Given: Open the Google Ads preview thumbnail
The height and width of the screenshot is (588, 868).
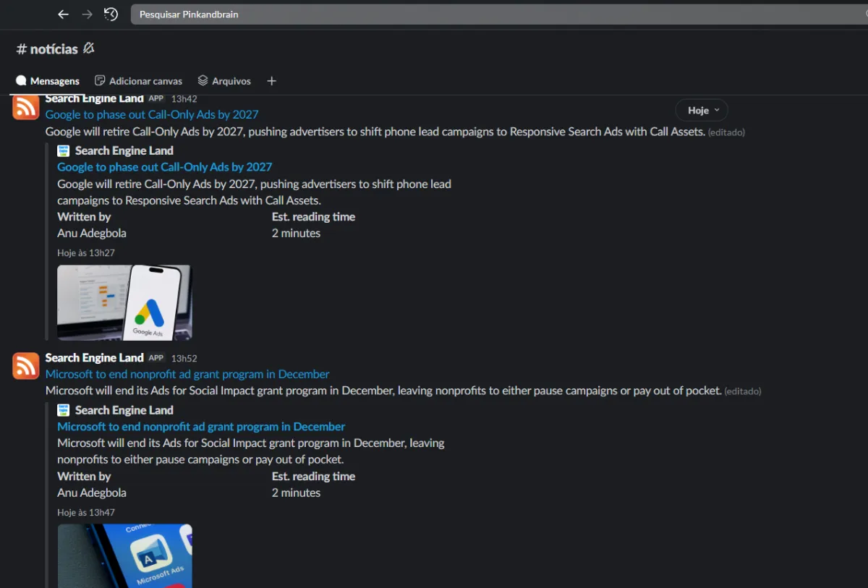Looking at the screenshot, I should click(x=124, y=302).
